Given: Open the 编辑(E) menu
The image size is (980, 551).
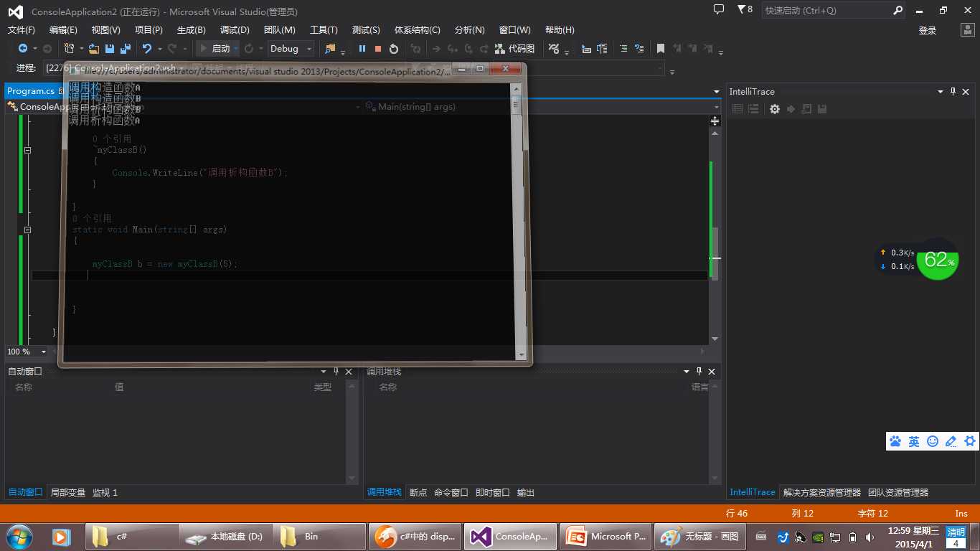Looking at the screenshot, I should 63,30.
